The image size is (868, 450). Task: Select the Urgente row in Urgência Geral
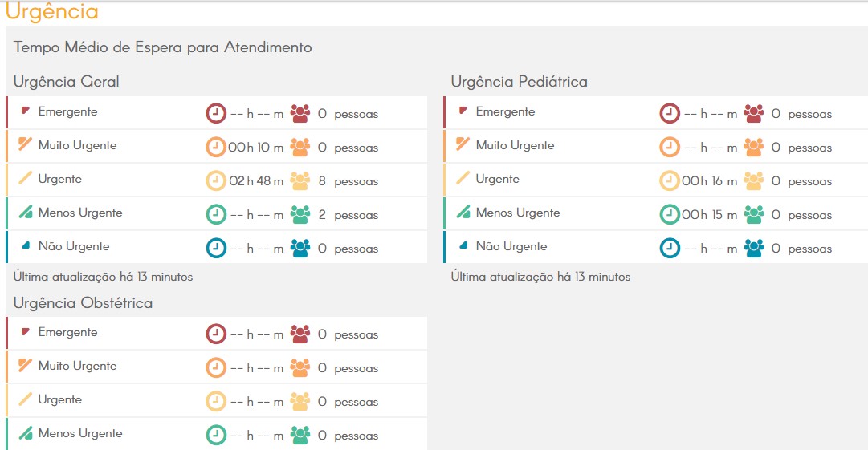click(217, 180)
